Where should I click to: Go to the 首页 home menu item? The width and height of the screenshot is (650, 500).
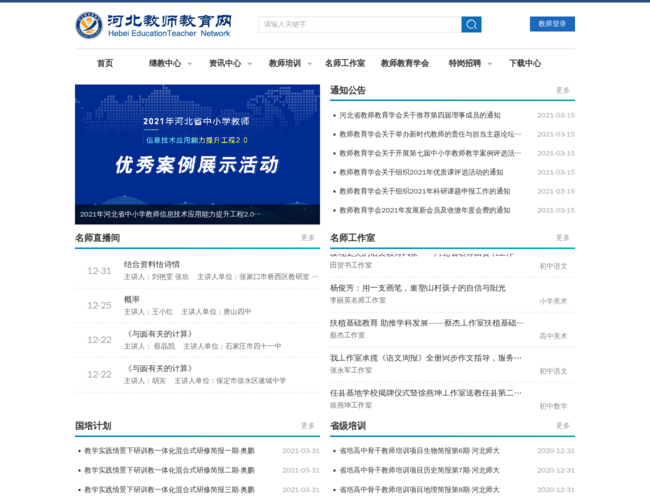point(105,63)
